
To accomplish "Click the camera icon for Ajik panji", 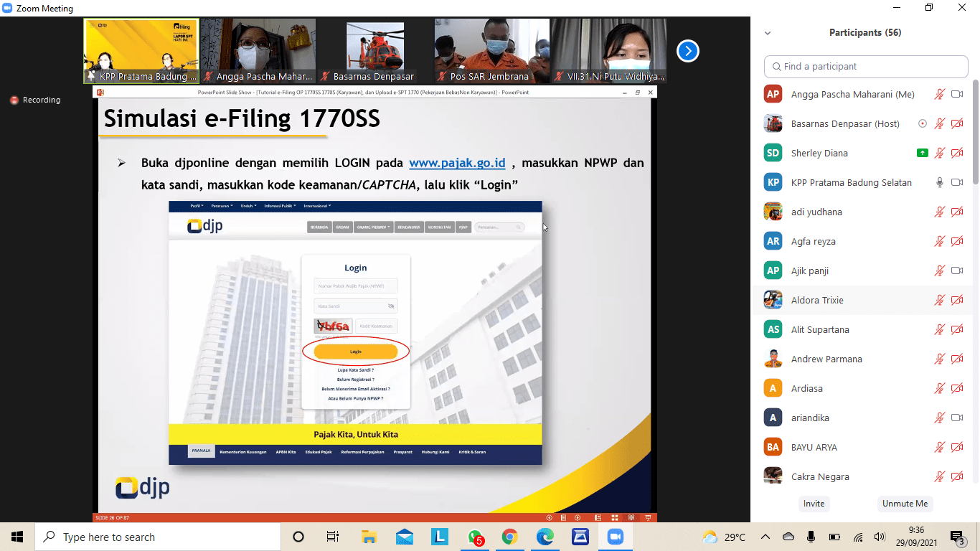I will [x=956, y=270].
